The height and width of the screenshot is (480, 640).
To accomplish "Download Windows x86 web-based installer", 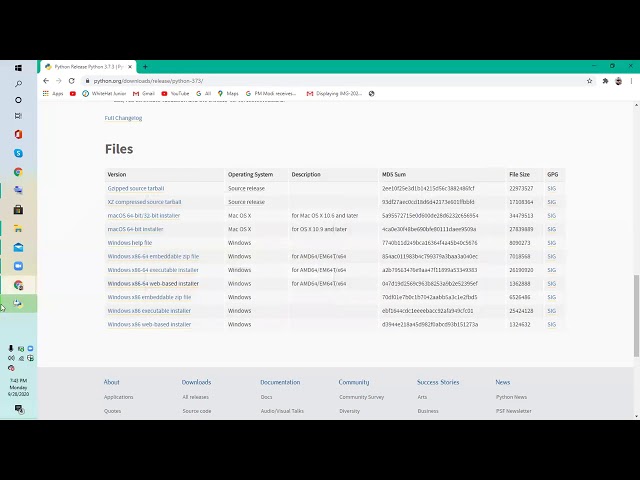I will (x=149, y=324).
